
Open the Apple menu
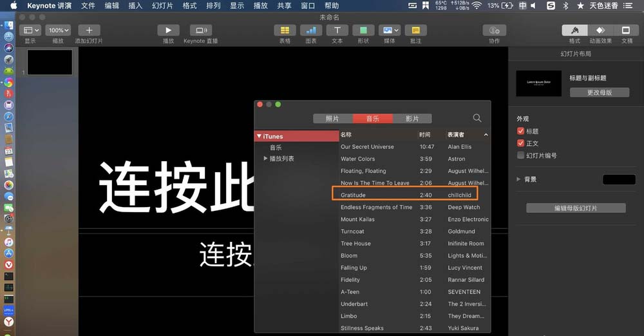14,5
